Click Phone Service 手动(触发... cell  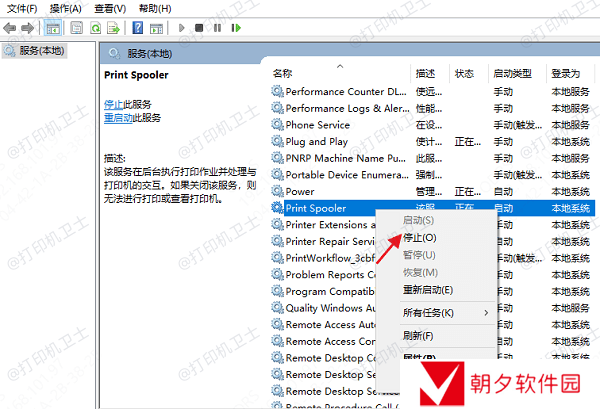tap(517, 125)
